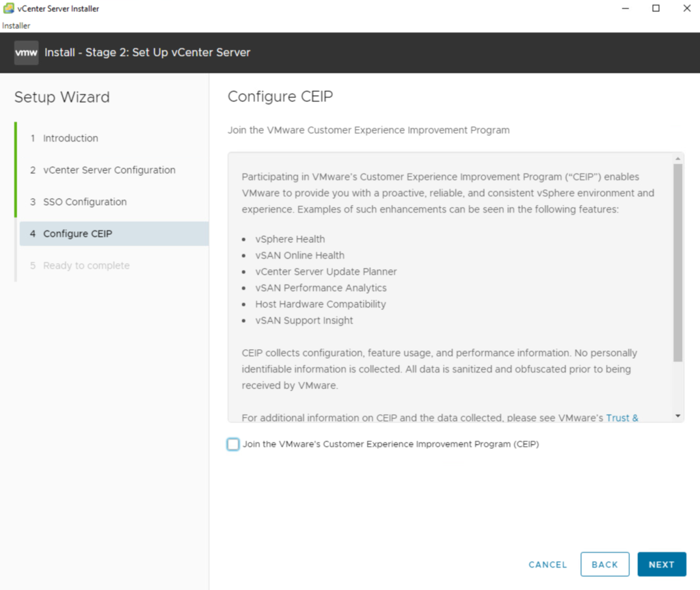Maximize the installer window

[x=656, y=8]
